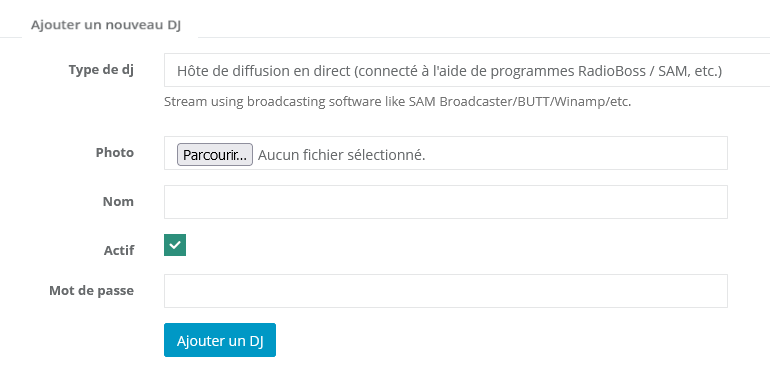Click the Actif label text

click(119, 250)
